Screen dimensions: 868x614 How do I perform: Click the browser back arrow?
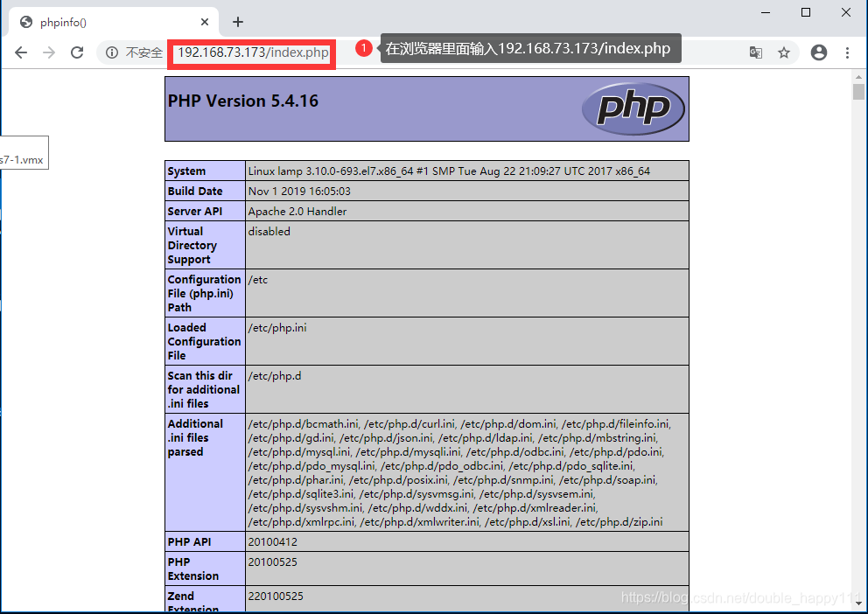point(21,52)
